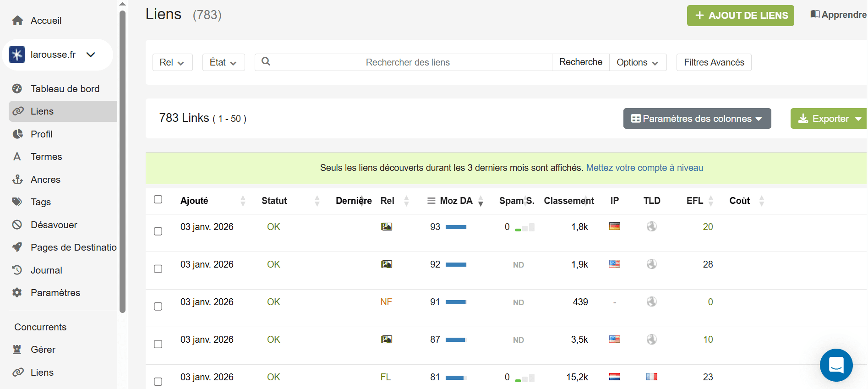Screen dimensions: 868x389
Task: Open the Exporter dropdown
Action: 830,119
